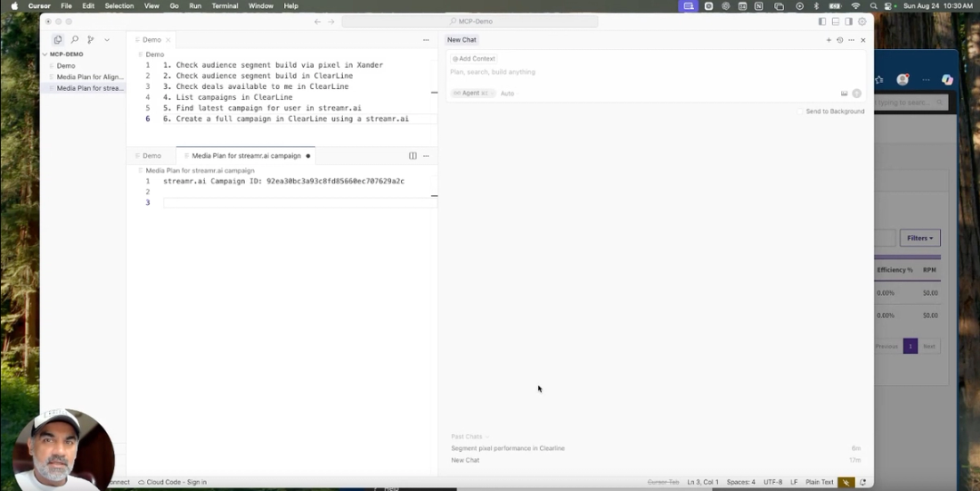980x491 pixels.
Task: Open the notifications bell icon
Action: (x=863, y=482)
